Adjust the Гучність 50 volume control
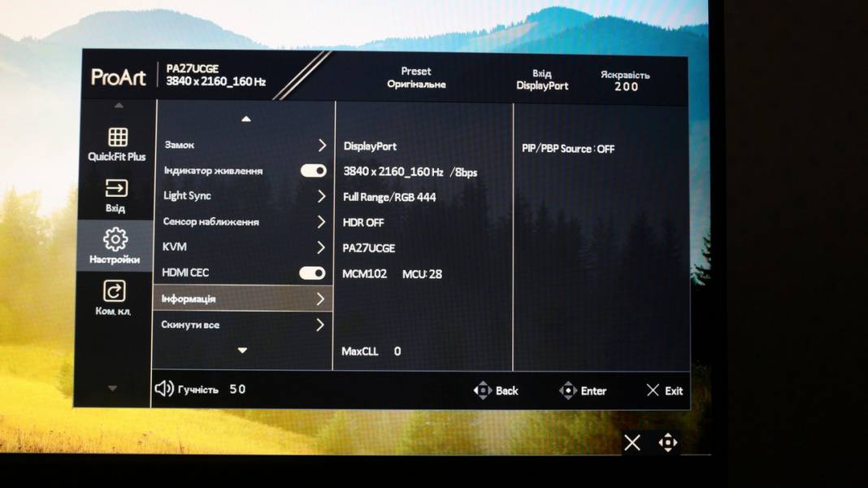This screenshot has width=868, height=488. point(197,389)
